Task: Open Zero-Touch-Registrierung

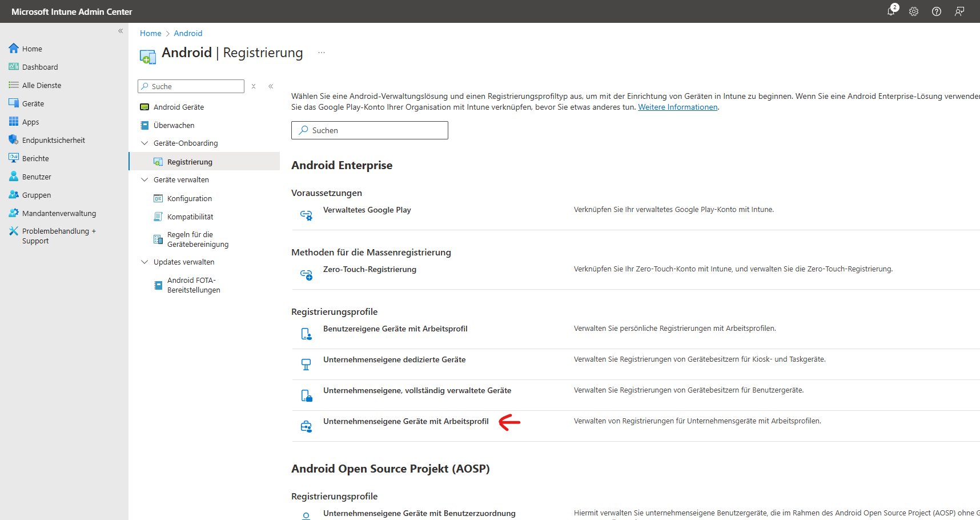Action: click(x=369, y=269)
